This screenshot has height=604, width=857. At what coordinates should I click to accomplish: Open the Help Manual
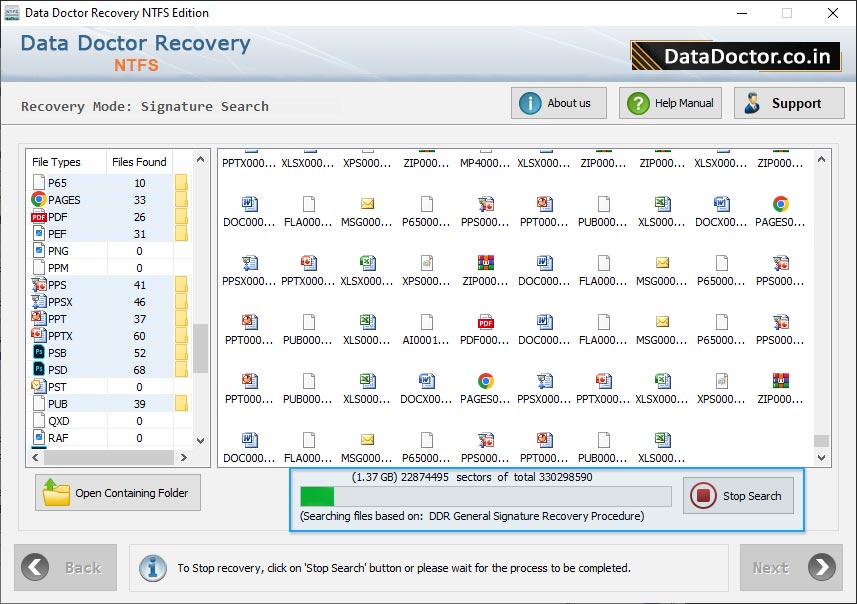[669, 102]
